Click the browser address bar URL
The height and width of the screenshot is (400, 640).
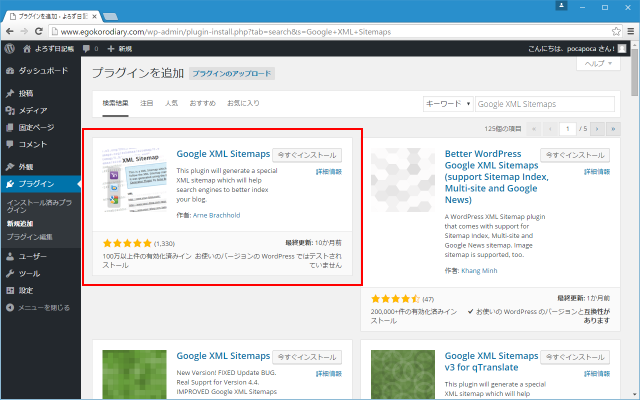coord(226,31)
